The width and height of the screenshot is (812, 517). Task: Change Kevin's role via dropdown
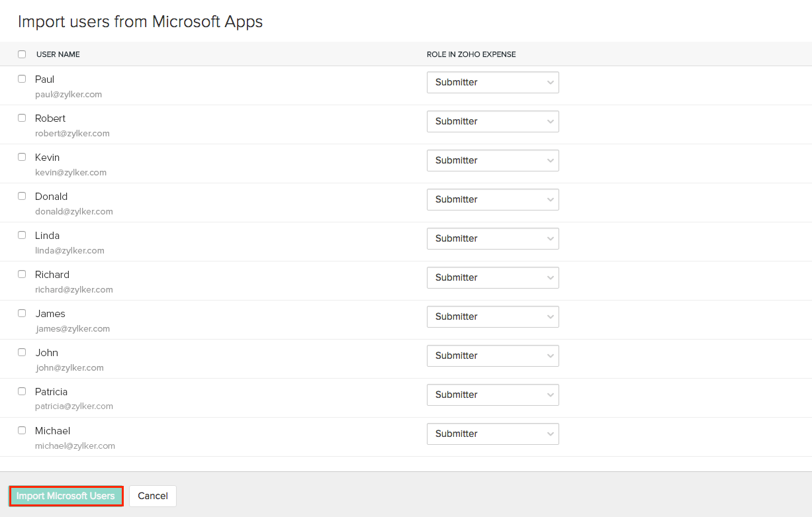pyautogui.click(x=492, y=161)
